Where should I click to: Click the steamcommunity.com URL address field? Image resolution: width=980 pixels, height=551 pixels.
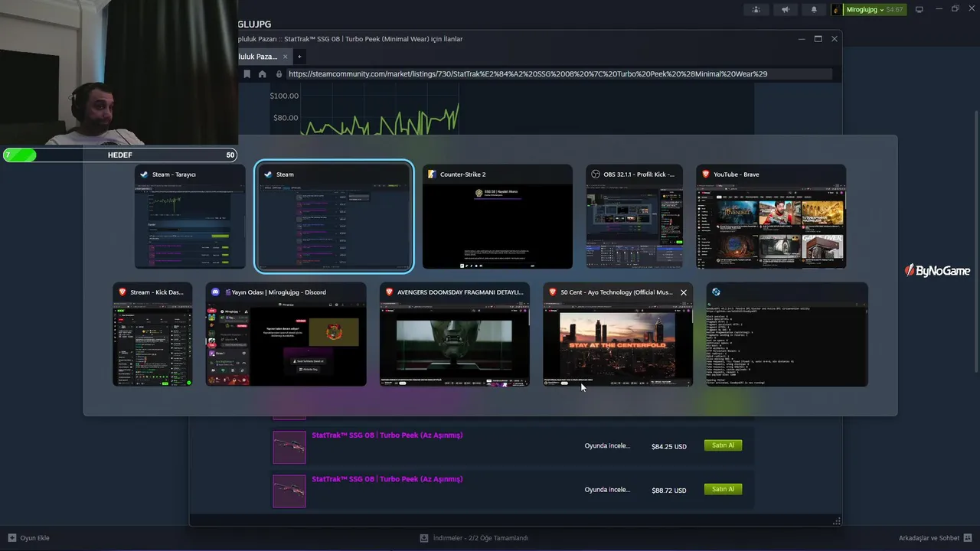(x=559, y=74)
